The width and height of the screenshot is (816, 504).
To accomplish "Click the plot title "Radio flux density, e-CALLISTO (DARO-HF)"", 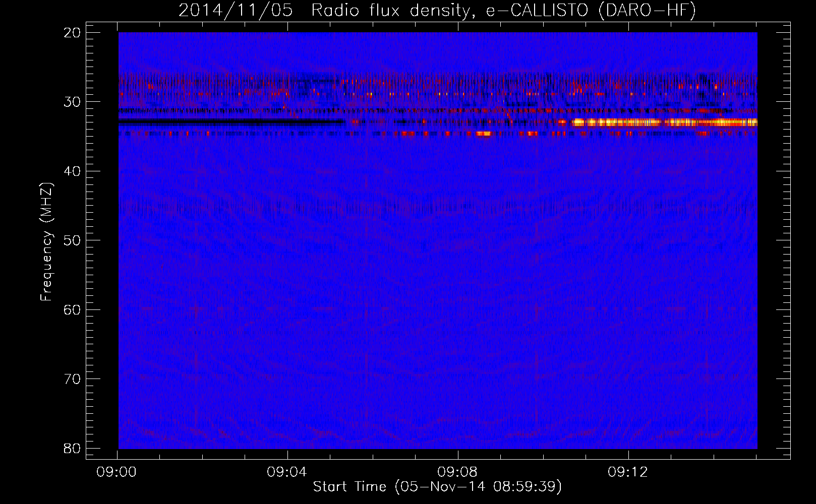I will click(504, 11).
